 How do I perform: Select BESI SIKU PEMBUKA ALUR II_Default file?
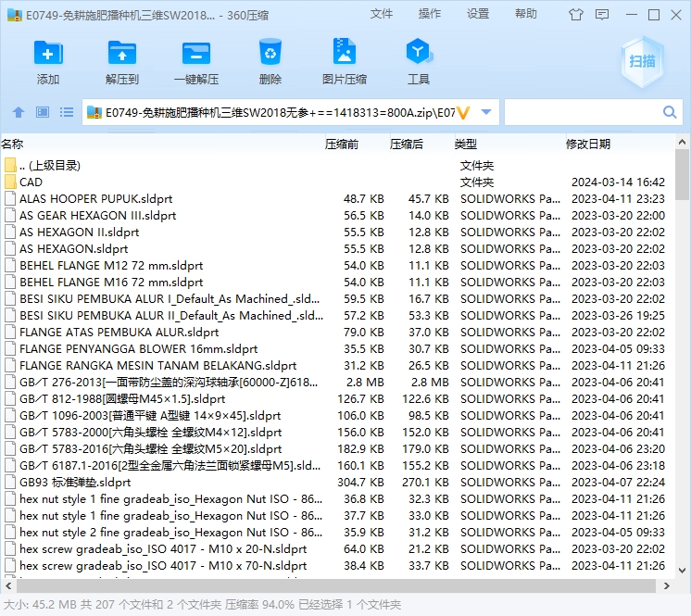tap(337, 316)
